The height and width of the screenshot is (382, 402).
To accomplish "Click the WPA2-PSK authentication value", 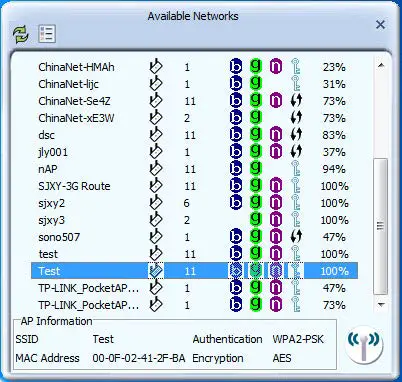I will (x=298, y=339).
